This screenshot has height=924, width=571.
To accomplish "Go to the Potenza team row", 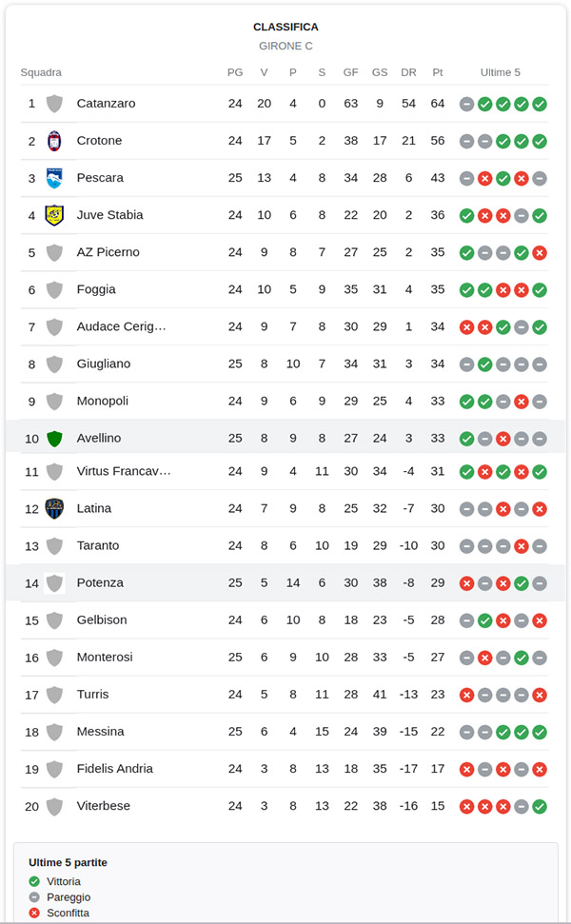I will [x=100, y=582].
